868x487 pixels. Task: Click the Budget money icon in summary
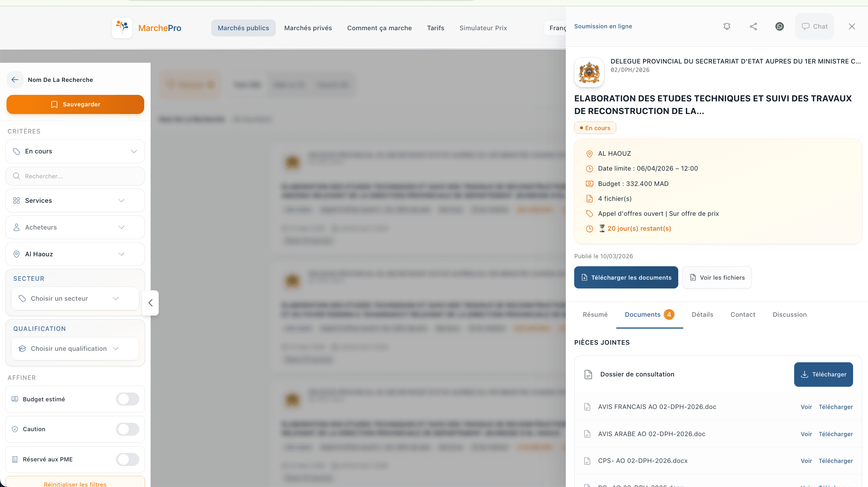590,184
